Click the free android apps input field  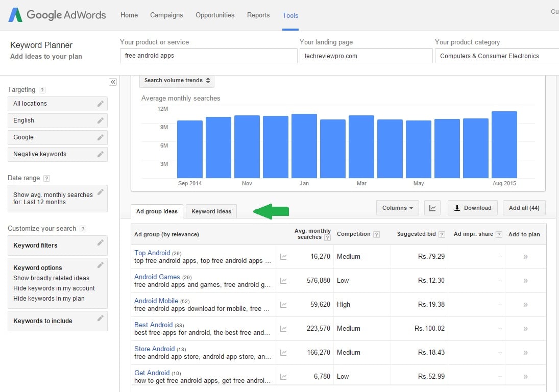click(x=208, y=55)
